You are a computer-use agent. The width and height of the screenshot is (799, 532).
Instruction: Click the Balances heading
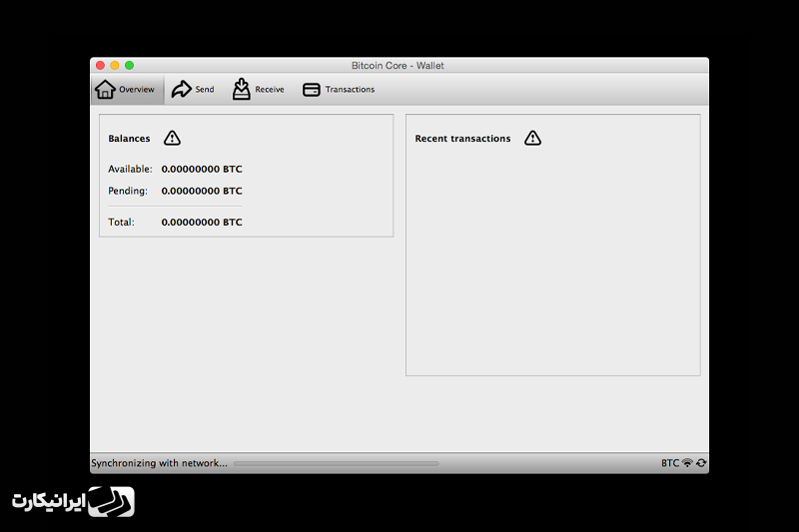[x=129, y=139]
